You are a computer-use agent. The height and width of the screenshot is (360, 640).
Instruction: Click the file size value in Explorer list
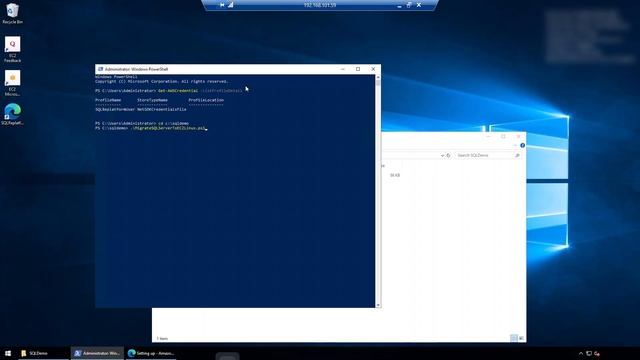point(395,175)
